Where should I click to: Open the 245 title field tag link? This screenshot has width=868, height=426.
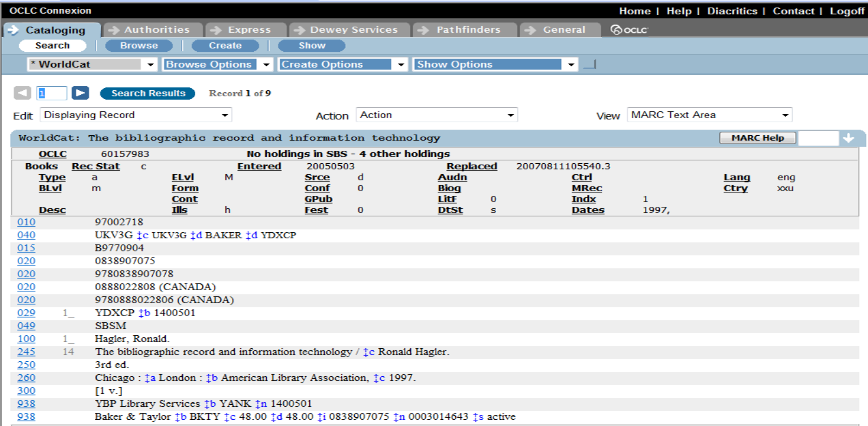[26, 352]
